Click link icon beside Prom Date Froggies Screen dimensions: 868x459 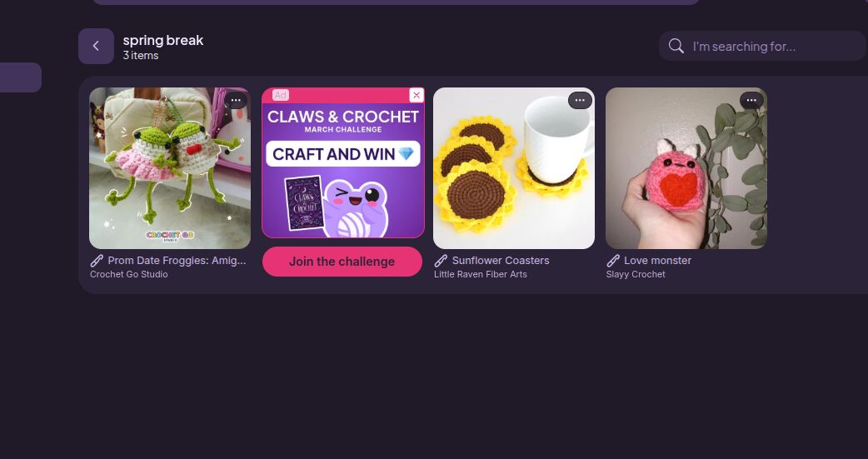[x=97, y=260]
